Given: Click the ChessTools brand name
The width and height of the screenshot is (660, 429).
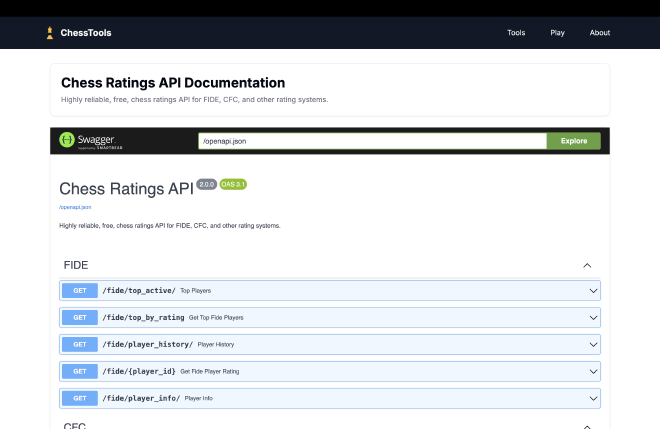Looking at the screenshot, I should 86,33.
